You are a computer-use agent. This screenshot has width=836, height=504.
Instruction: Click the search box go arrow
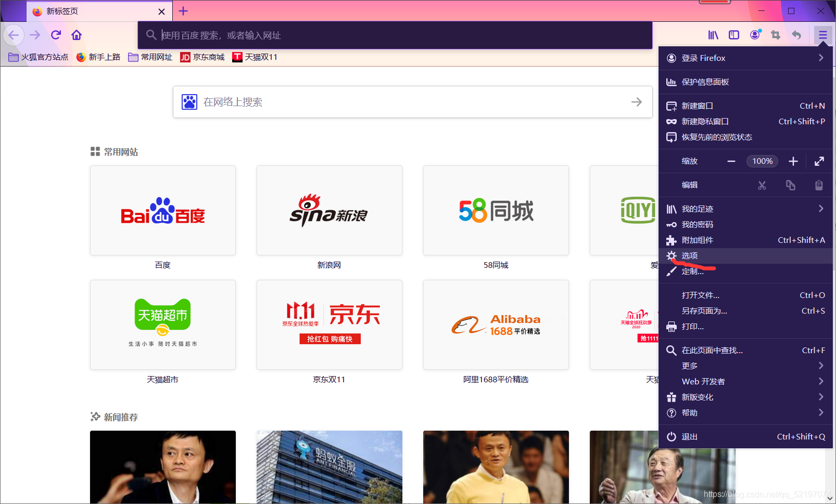tap(637, 102)
